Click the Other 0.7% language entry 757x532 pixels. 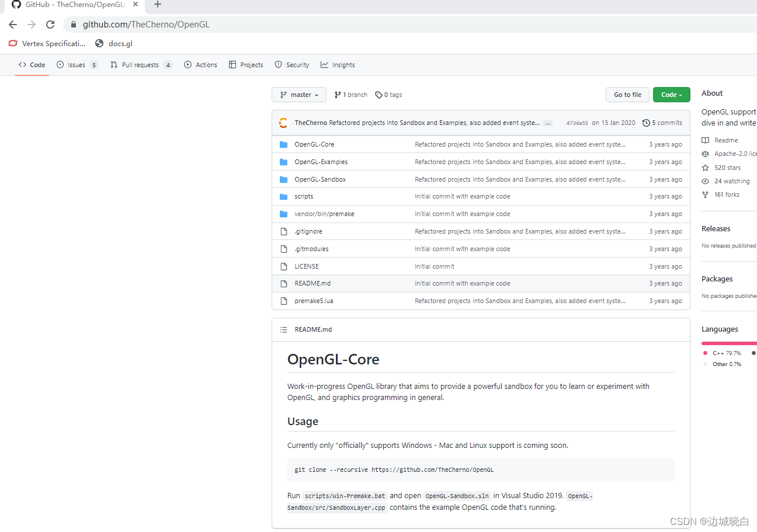click(722, 364)
